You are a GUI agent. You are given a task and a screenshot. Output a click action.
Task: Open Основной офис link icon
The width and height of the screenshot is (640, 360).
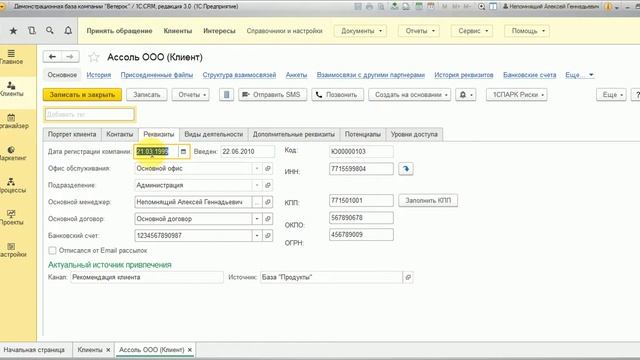pyautogui.click(x=268, y=168)
